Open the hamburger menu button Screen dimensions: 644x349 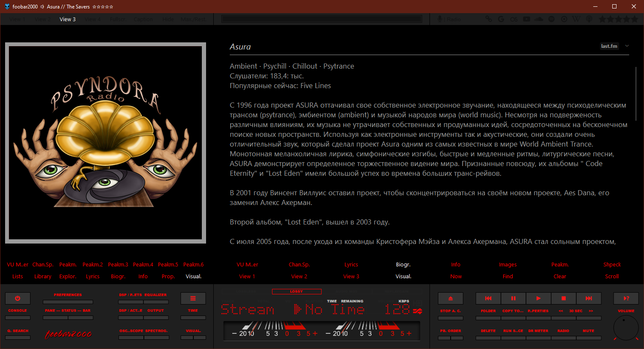pos(193,298)
